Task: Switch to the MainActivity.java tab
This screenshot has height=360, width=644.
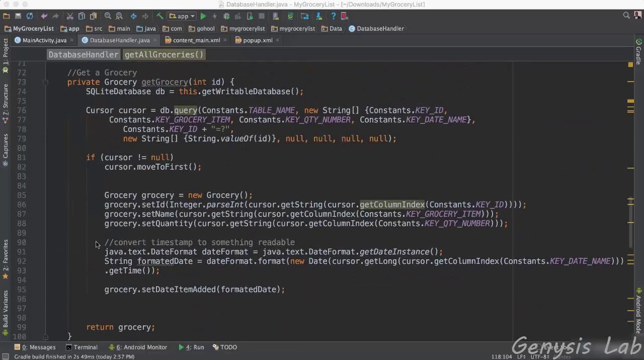Action: (x=44, y=40)
